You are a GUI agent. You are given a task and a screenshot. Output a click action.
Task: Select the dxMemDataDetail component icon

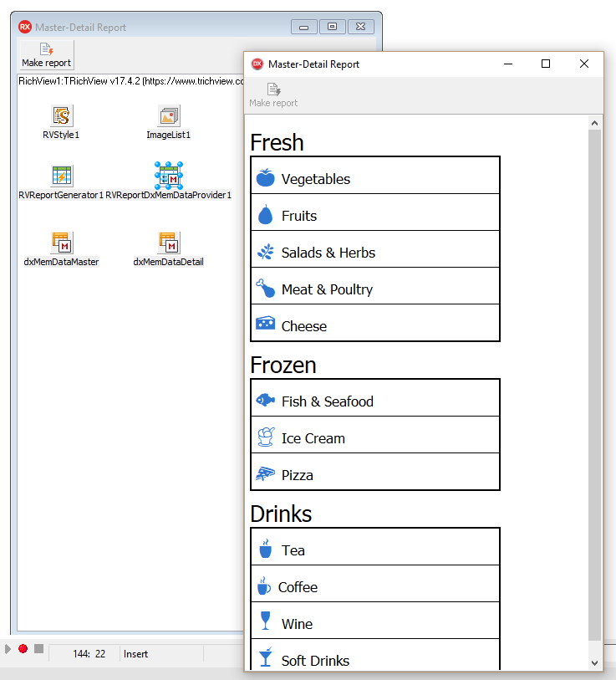168,243
